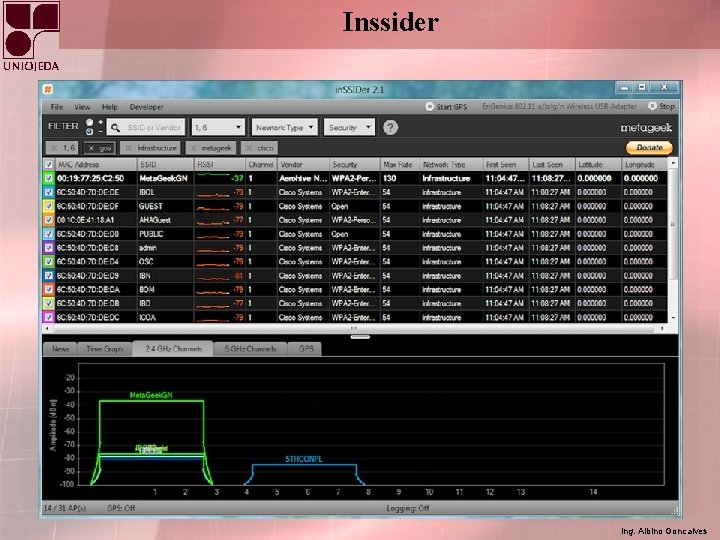This screenshot has height=540, width=720.
Task: Toggle the select-all checkbox in table header
Action: coord(49,164)
